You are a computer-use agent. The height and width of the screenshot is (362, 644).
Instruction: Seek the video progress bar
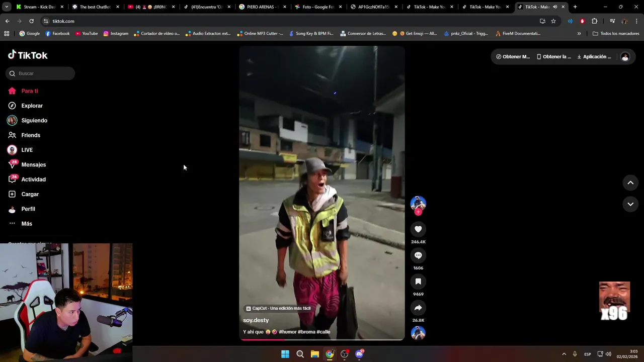click(x=322, y=339)
